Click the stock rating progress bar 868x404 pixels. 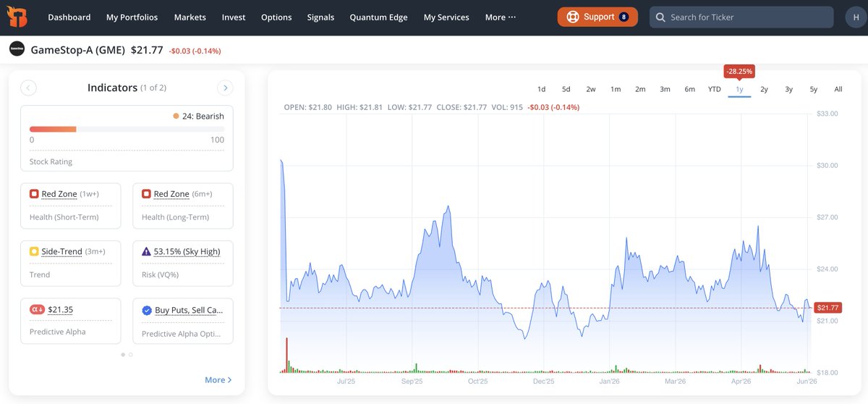[127, 129]
